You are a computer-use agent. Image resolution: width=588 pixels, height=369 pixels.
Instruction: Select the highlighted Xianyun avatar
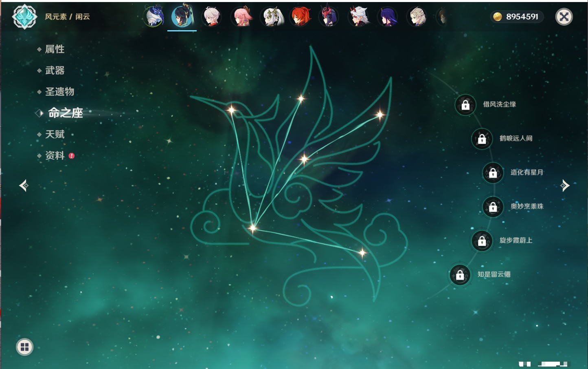click(182, 17)
